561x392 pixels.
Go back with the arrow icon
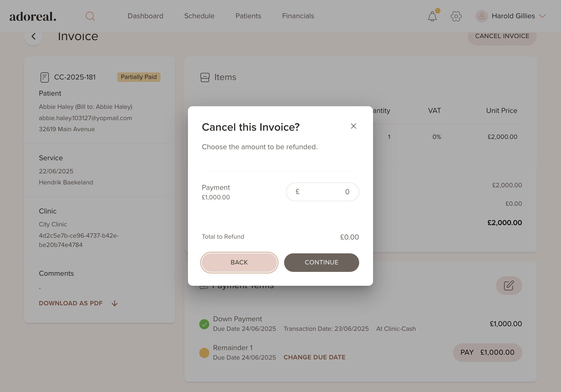coord(33,37)
